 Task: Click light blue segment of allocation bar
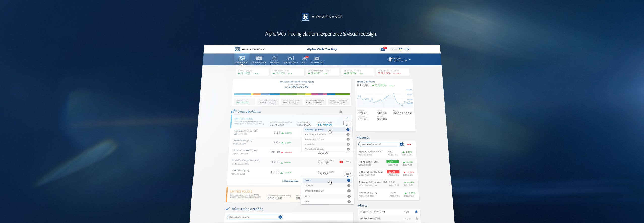pyautogui.click(x=242, y=94)
